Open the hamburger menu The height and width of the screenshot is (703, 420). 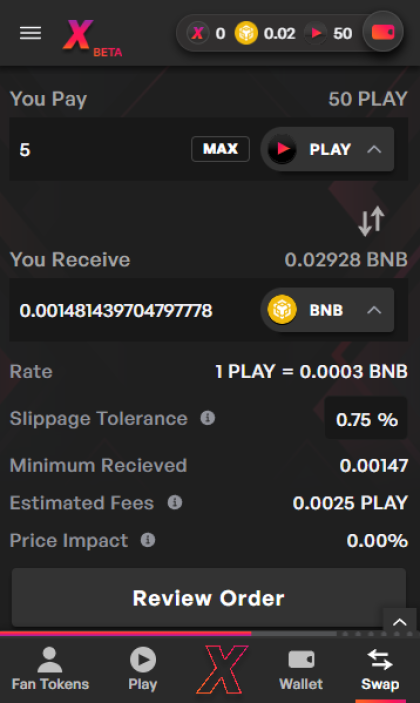[30, 33]
